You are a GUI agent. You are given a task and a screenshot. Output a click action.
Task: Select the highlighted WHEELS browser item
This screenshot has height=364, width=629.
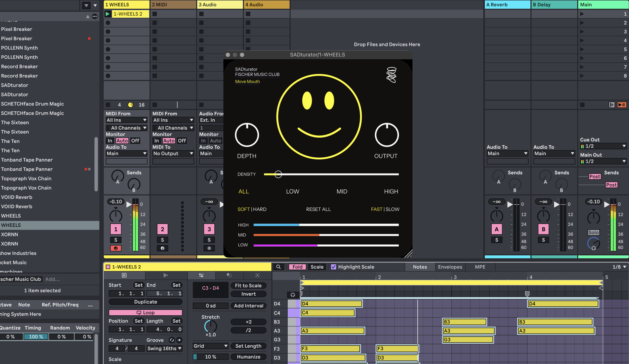(x=50, y=225)
